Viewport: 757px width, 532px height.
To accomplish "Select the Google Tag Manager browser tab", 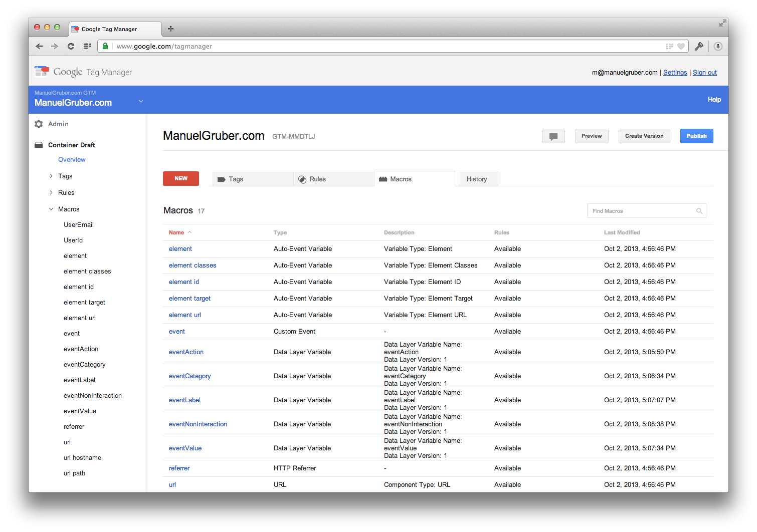I will click(x=115, y=29).
